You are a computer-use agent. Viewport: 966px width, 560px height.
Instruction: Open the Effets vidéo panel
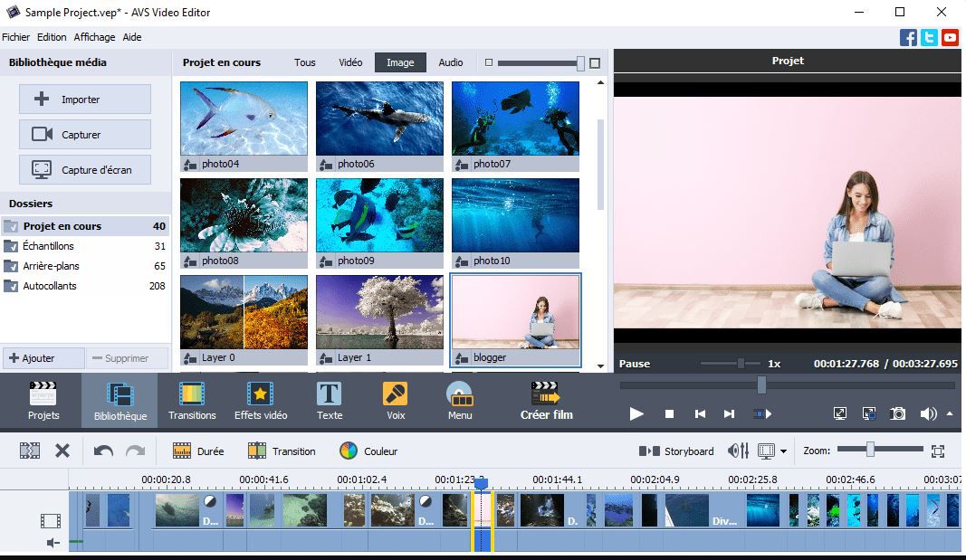[x=261, y=401]
